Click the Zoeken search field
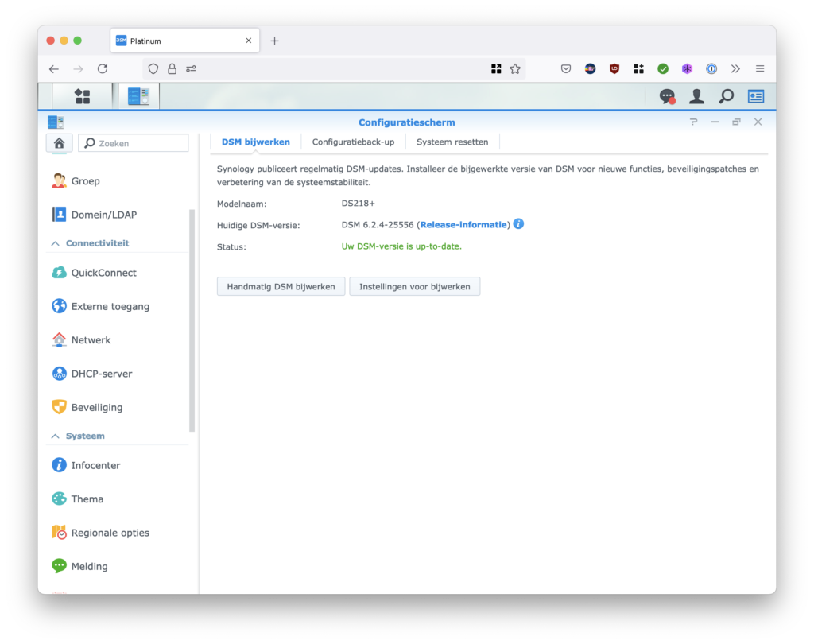The image size is (814, 644). pyautogui.click(x=134, y=143)
